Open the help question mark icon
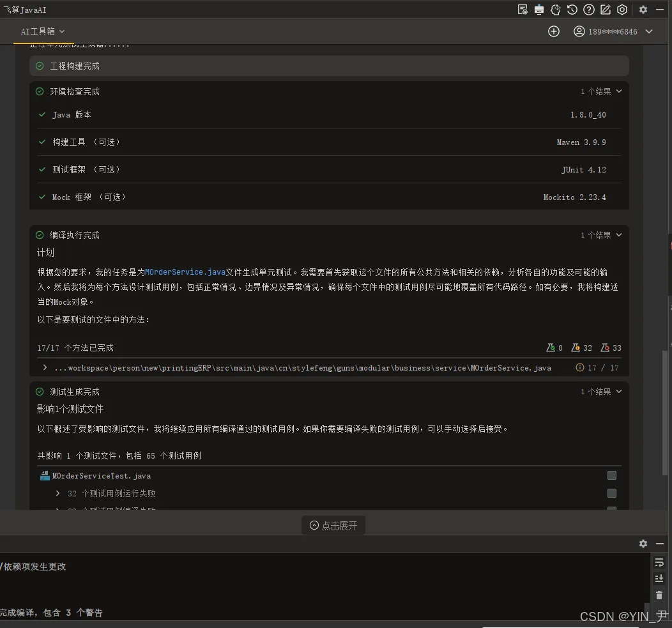Screen dimensions: 672x628 [x=589, y=10]
